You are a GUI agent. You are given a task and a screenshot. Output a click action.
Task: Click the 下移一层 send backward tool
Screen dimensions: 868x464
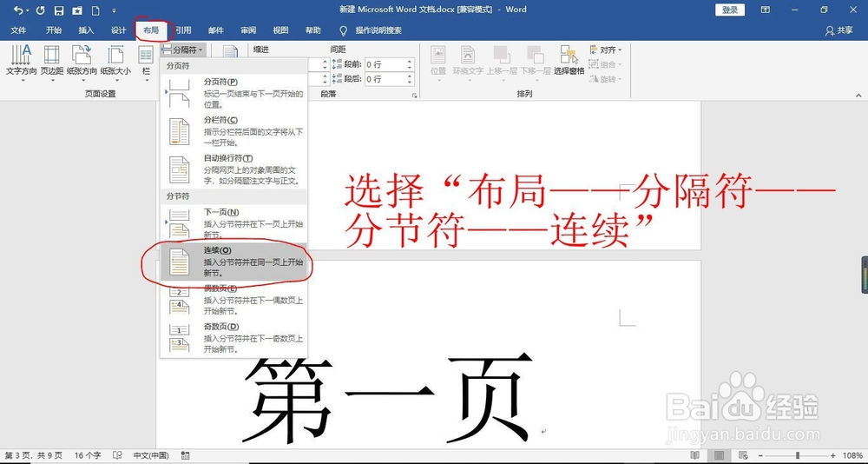[x=536, y=63]
